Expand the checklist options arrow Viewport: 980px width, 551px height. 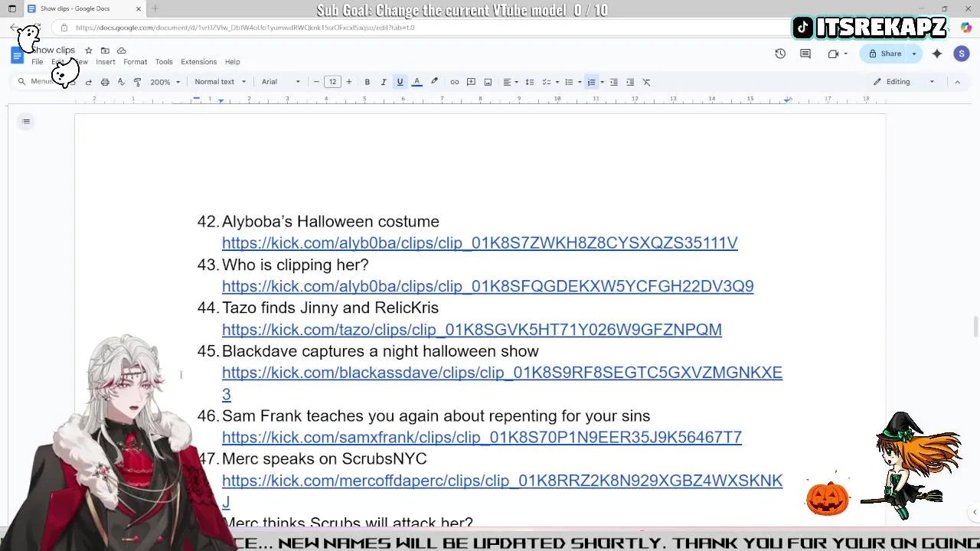tap(557, 82)
